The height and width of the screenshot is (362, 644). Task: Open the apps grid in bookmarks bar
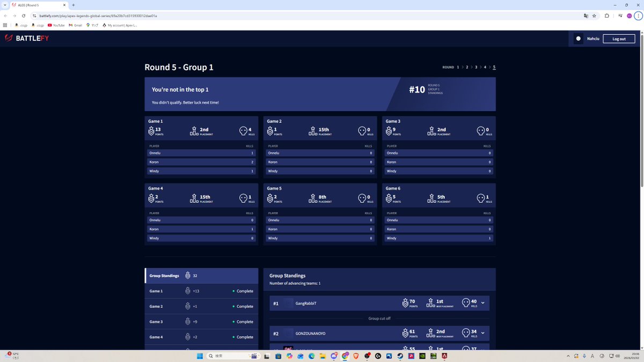5,25
